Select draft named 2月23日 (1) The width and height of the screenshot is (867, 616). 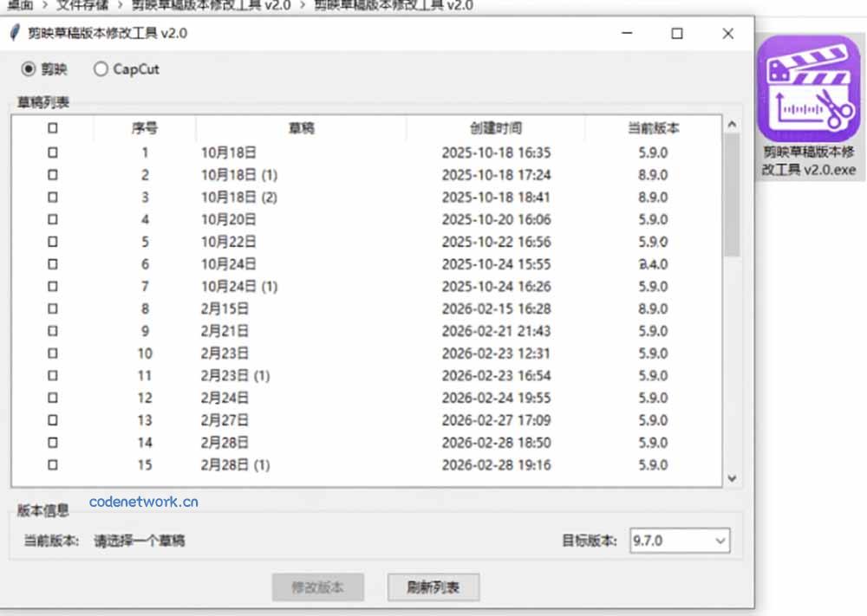(x=236, y=376)
